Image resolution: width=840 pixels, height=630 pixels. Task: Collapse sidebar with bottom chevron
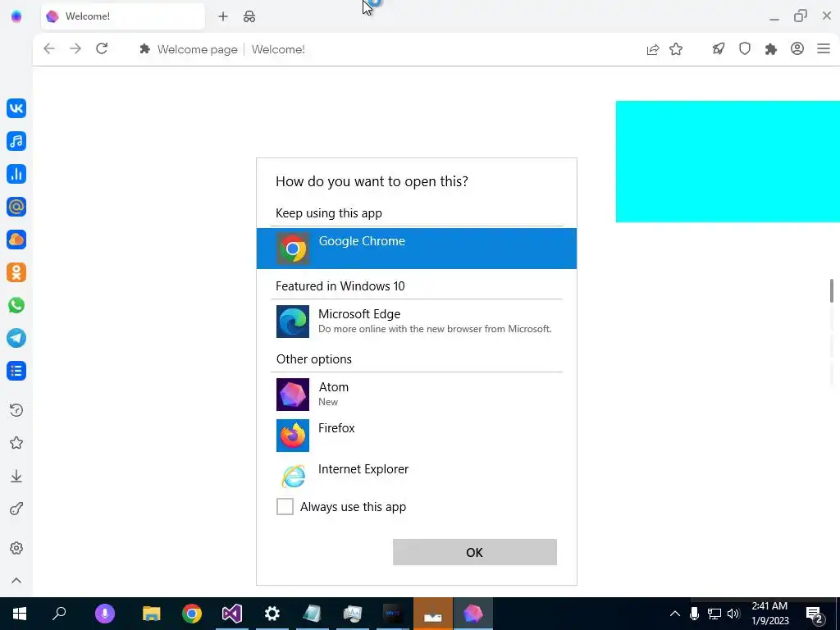(16, 581)
